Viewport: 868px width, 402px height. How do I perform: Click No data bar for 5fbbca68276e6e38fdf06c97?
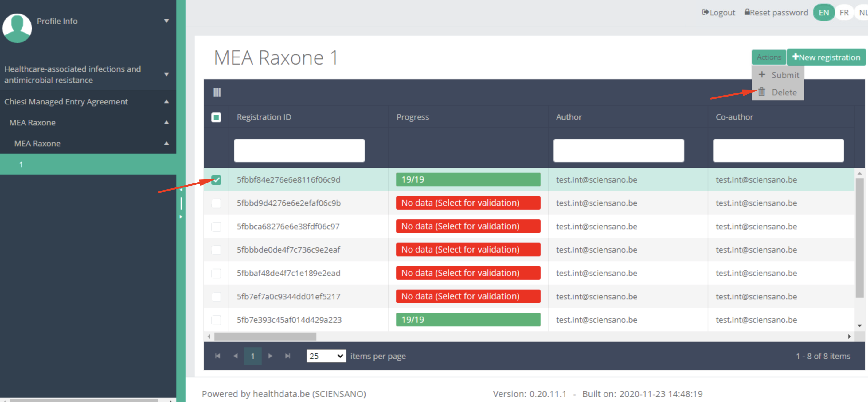(x=468, y=226)
